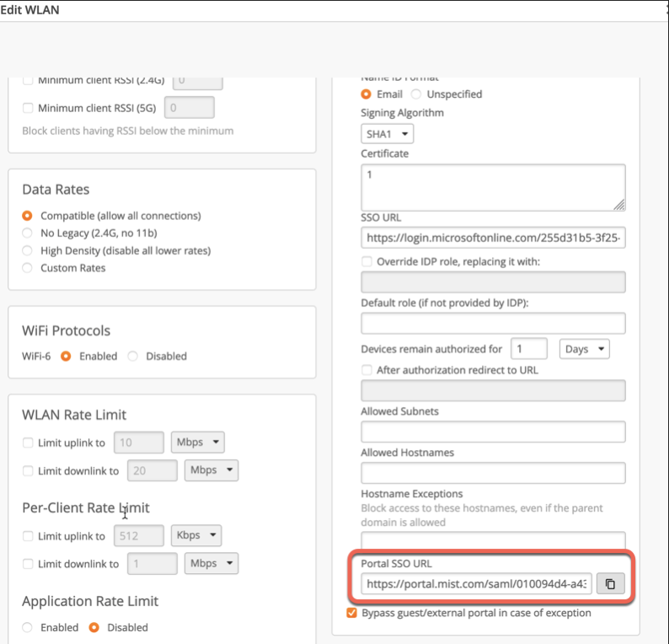Choose High Density data rates
The width and height of the screenshot is (669, 644).
(28, 250)
